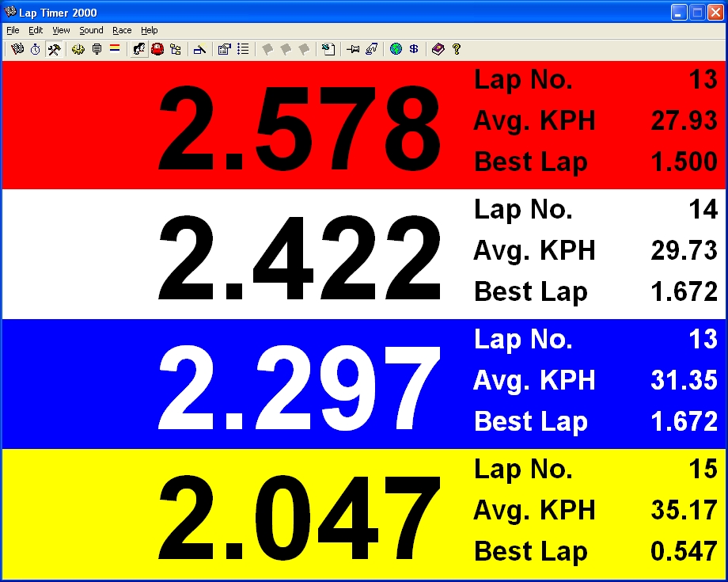Open the View menu
Image resolution: width=728 pixels, height=582 pixels.
coord(61,30)
